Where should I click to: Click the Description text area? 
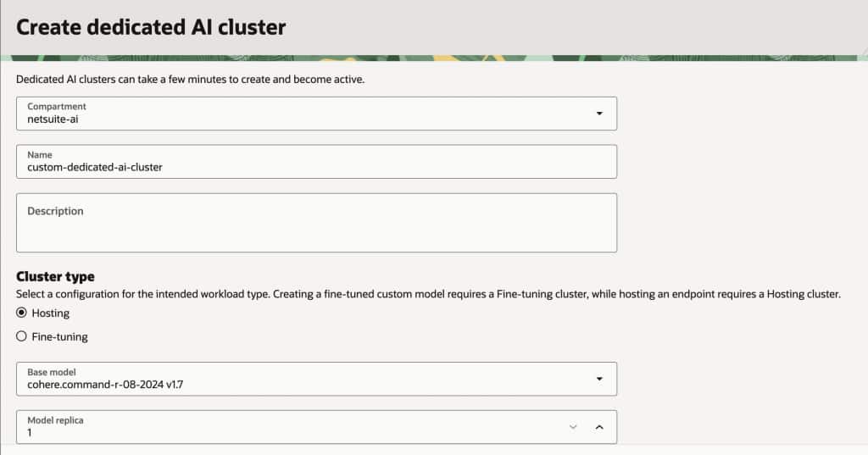tap(316, 223)
